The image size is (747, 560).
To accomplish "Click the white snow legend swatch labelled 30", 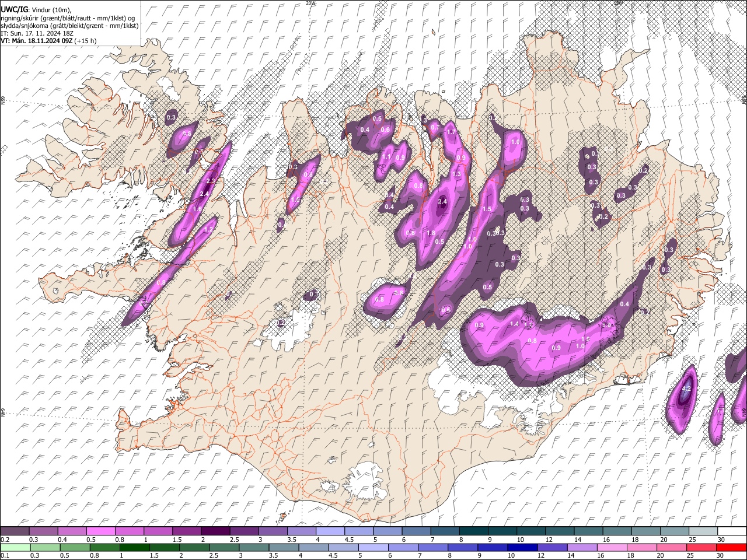I will (732, 531).
